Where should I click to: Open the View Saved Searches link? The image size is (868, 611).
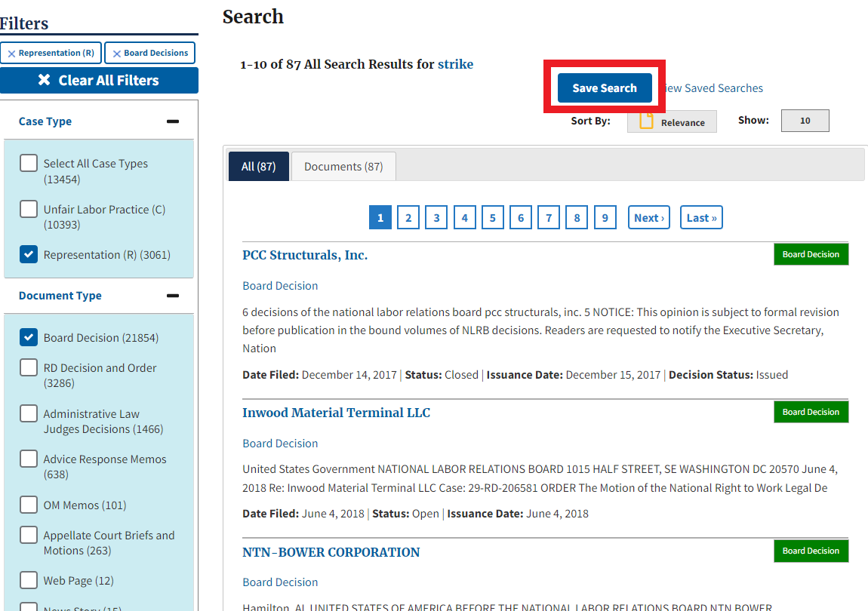(x=714, y=88)
